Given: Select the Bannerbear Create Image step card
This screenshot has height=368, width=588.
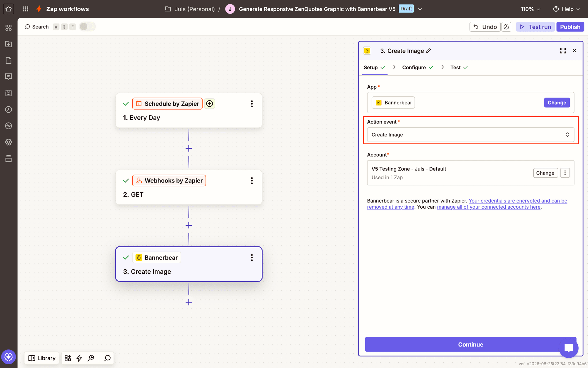Looking at the screenshot, I should [189, 264].
